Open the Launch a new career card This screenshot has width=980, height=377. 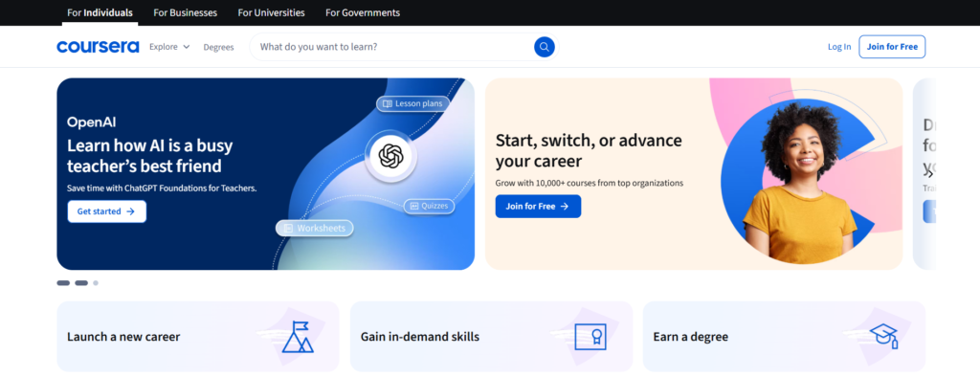[197, 337]
